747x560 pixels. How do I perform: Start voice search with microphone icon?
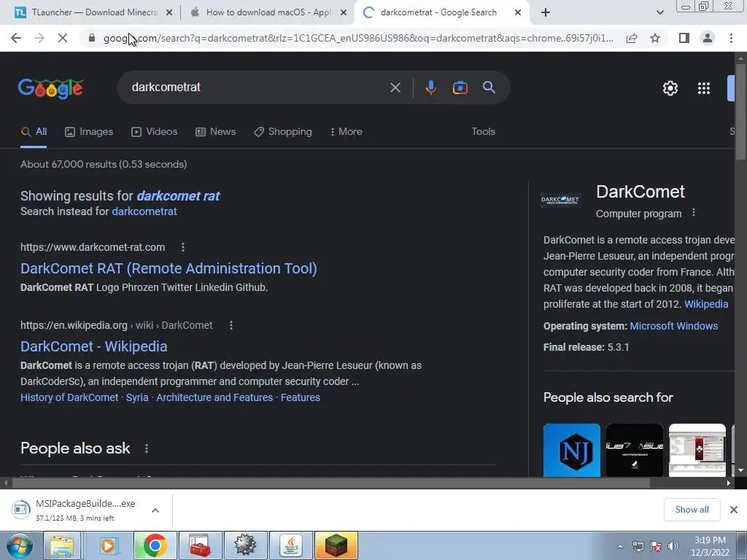(x=430, y=87)
